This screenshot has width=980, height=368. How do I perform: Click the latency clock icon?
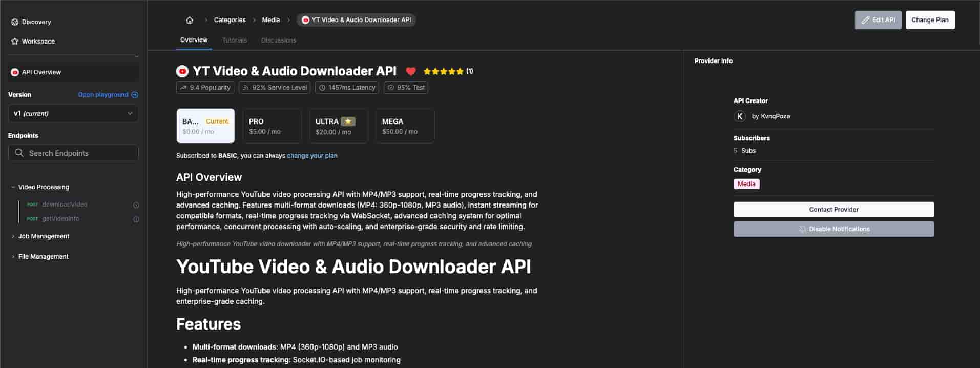pyautogui.click(x=322, y=88)
